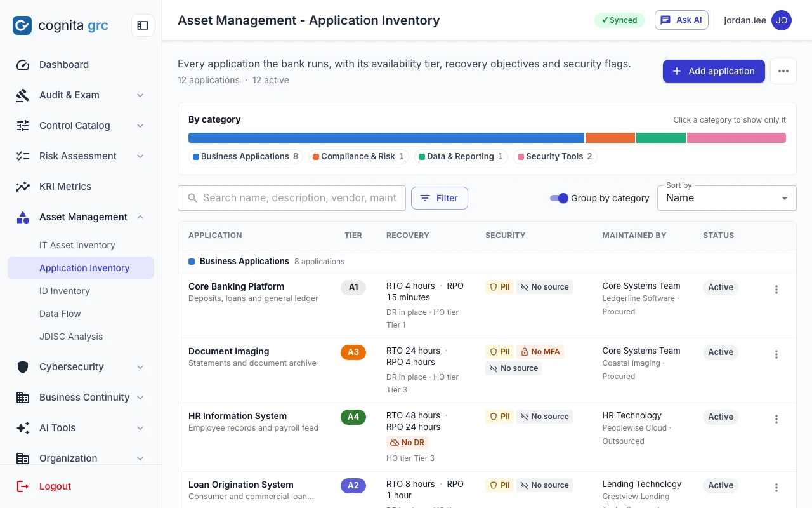Viewport: 812px width, 508px height.
Task: Filter by Business Applications category chip
Action: pos(246,156)
